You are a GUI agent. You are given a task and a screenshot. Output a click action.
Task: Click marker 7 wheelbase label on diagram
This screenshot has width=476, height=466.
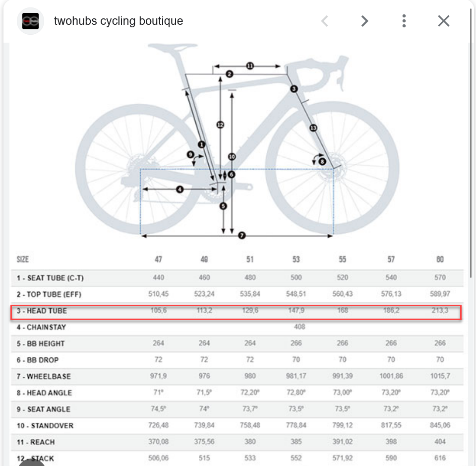click(242, 236)
